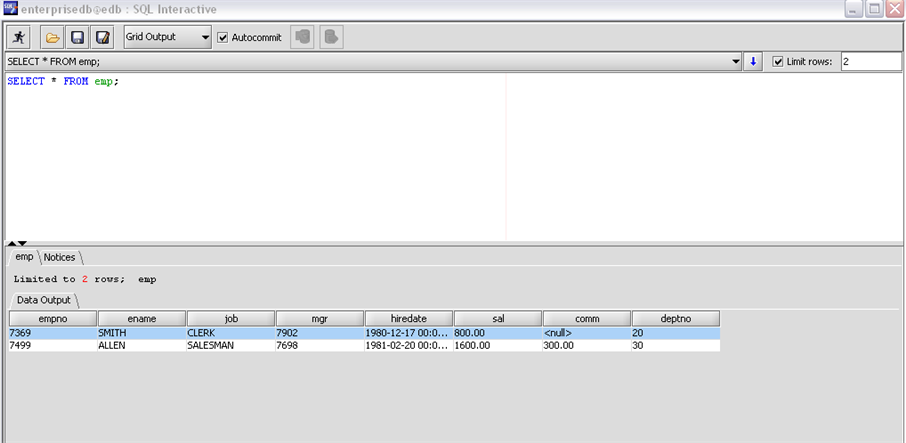906x443 pixels.
Task: Select the SALESMAN job cell
Action: point(231,345)
